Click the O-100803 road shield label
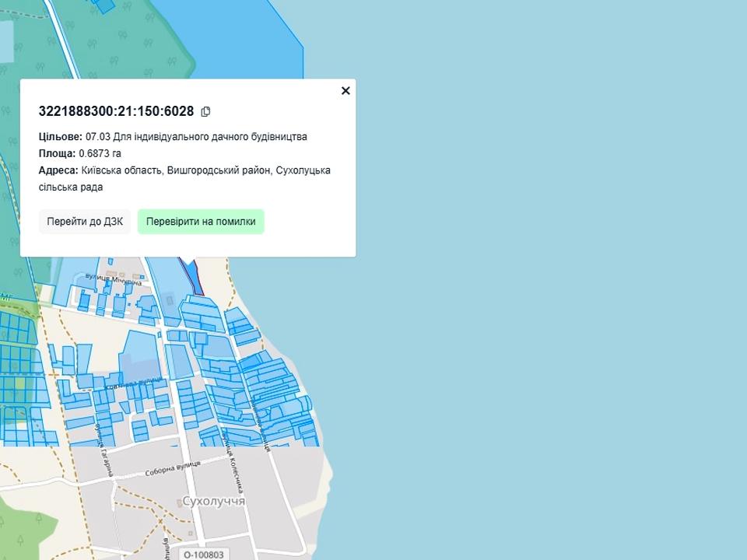Image resolution: width=747 pixels, height=560 pixels. [204, 555]
